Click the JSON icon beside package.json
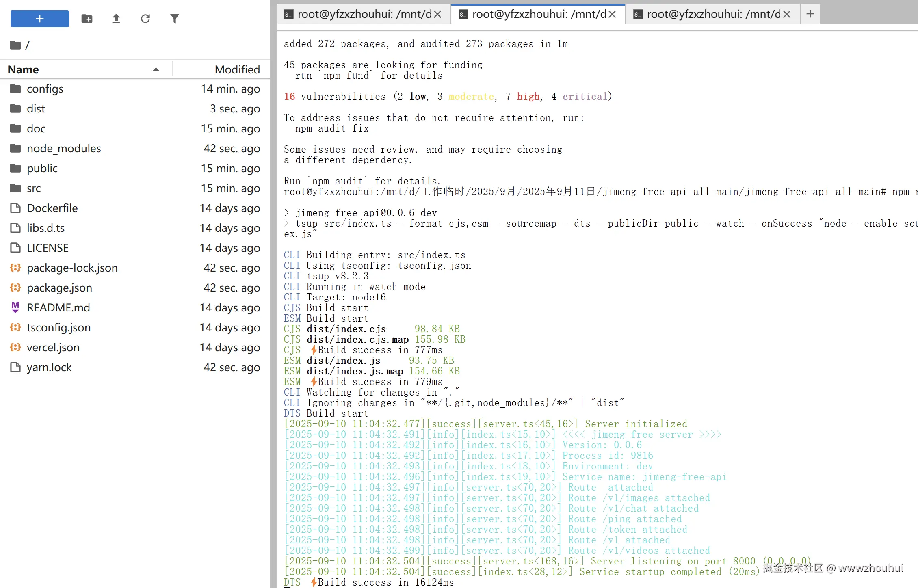This screenshot has width=918, height=588. click(x=15, y=288)
